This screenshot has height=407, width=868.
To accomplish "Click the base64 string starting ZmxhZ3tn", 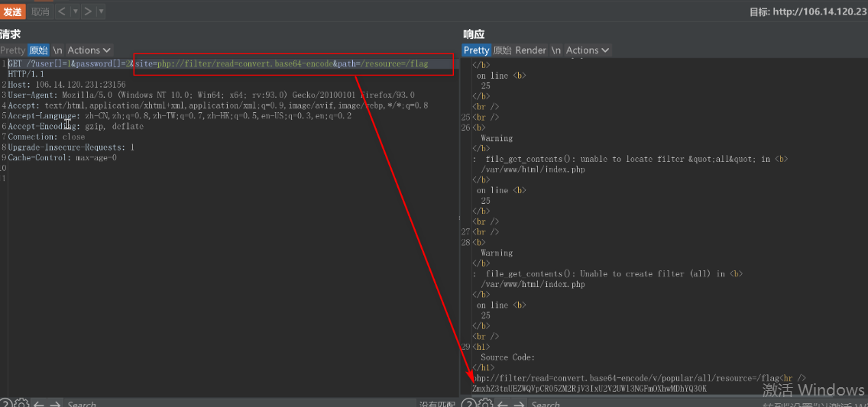I will coord(589,389).
